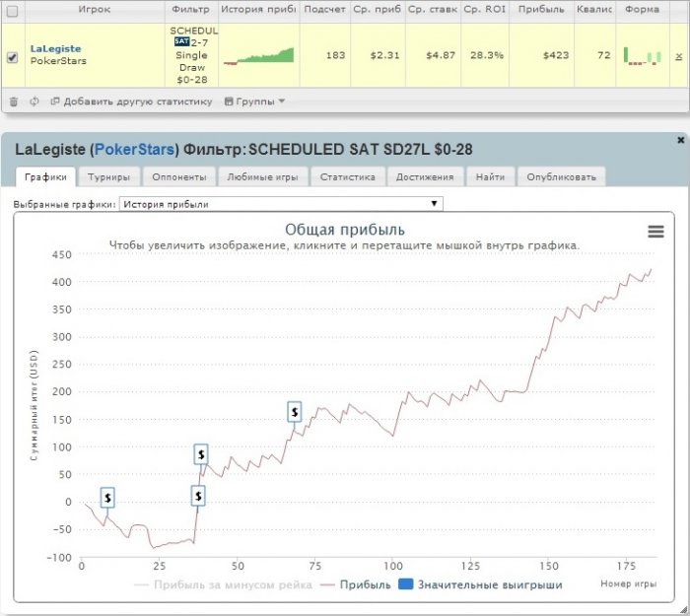The width and height of the screenshot is (690, 616).
Task: Click 'Добавить другую статистику' link
Action: (131, 102)
